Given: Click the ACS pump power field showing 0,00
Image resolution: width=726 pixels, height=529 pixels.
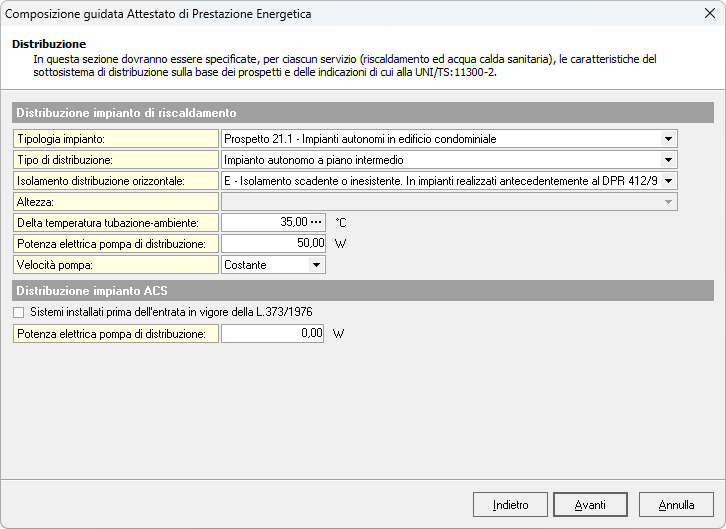Looking at the screenshot, I should [273, 334].
